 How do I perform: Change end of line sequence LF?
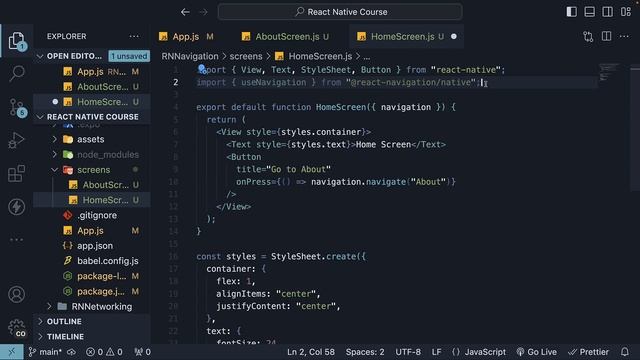coord(436,352)
